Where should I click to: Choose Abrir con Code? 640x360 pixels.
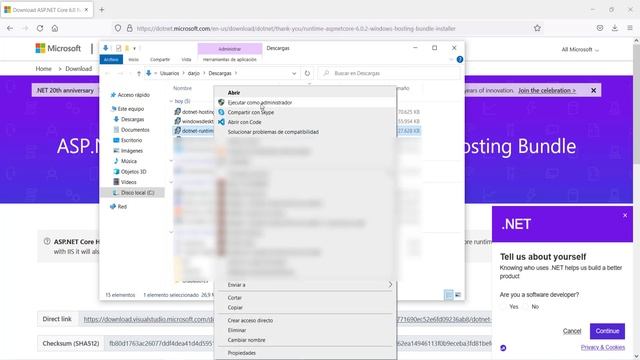(305, 122)
